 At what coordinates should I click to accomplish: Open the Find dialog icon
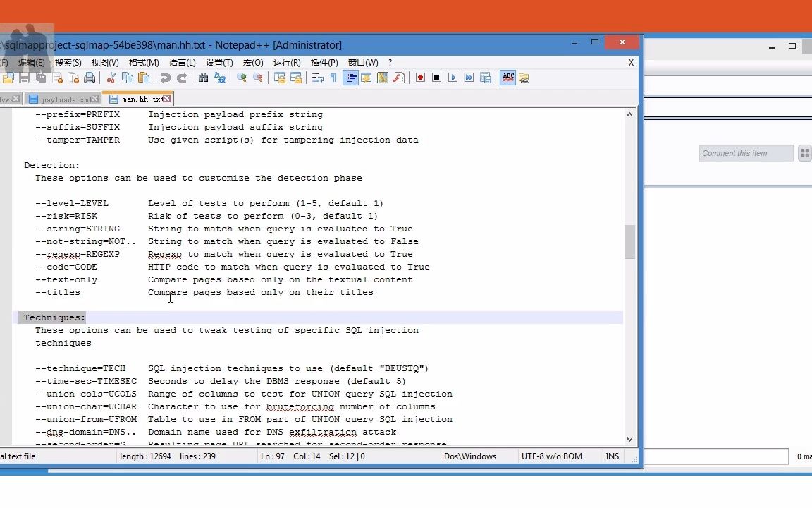204,78
